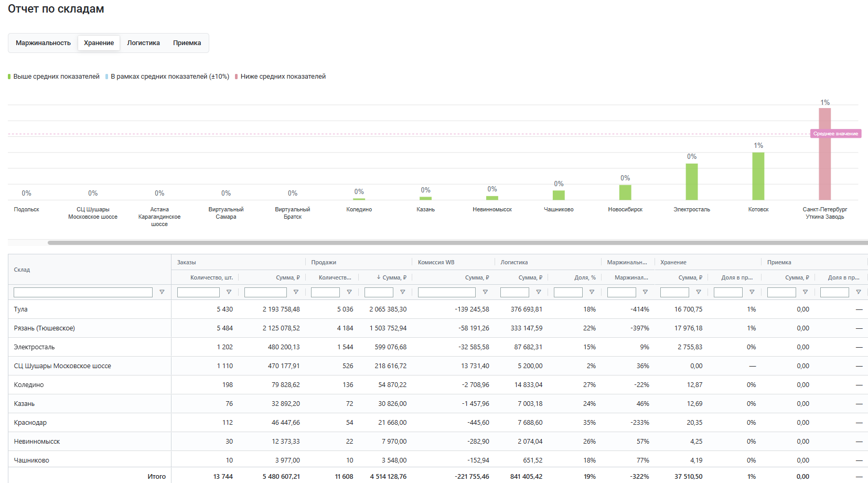Click Рязань storage sum 17 976,18
Viewport: 868px width, 483px height.
point(688,328)
